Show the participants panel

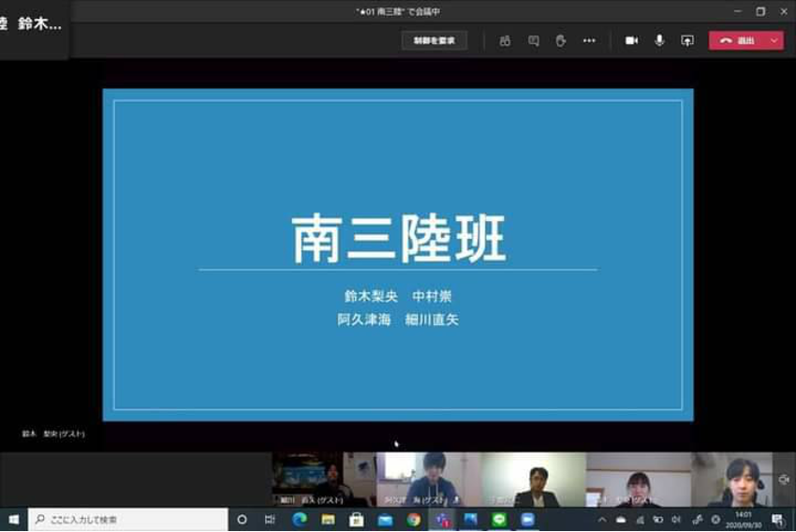505,40
